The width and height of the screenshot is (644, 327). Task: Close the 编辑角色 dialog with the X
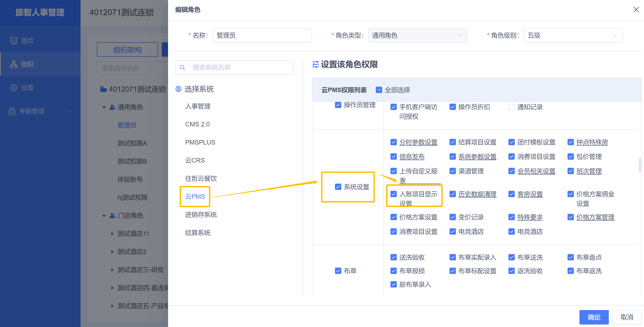click(636, 9)
